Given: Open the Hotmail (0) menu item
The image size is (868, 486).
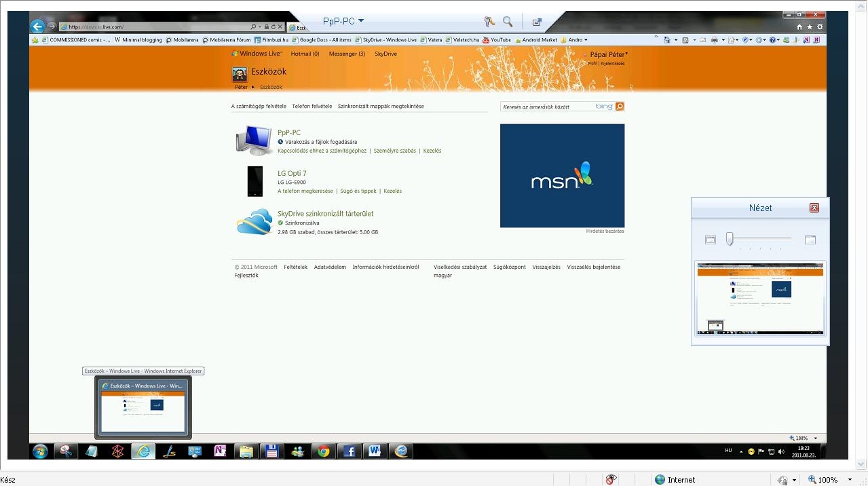Looking at the screenshot, I should pyautogui.click(x=305, y=54).
